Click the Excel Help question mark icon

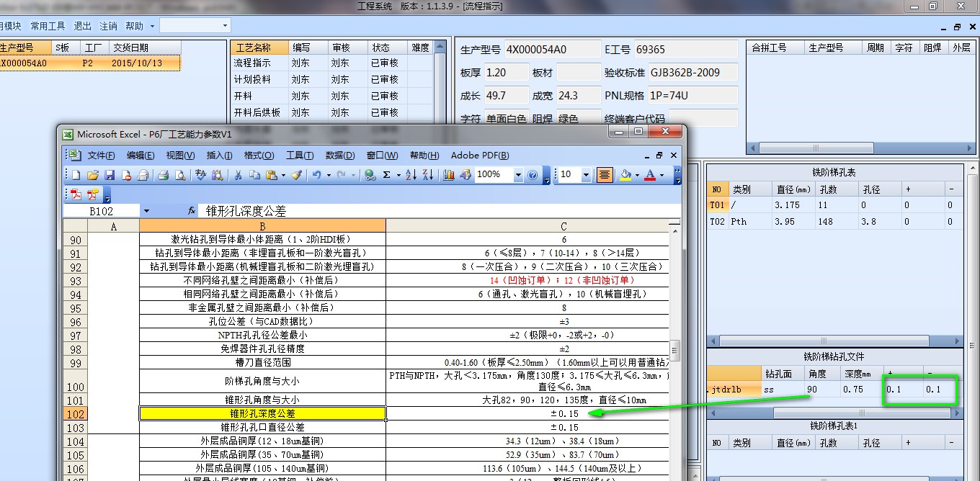coord(533,174)
